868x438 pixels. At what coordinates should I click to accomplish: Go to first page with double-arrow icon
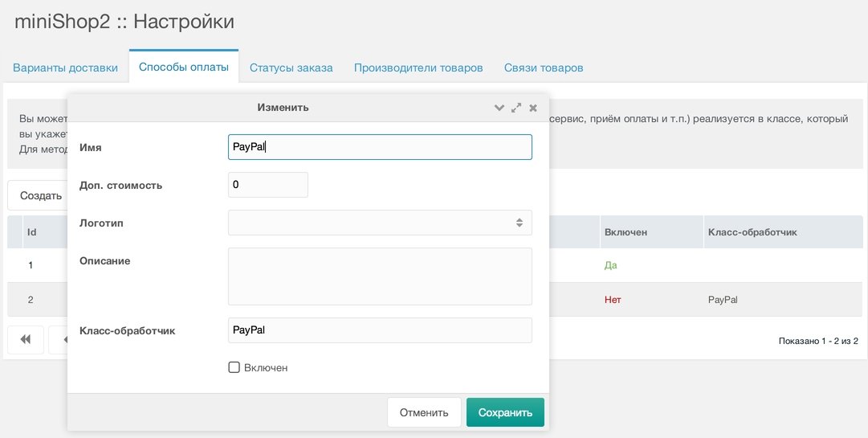[x=26, y=339]
